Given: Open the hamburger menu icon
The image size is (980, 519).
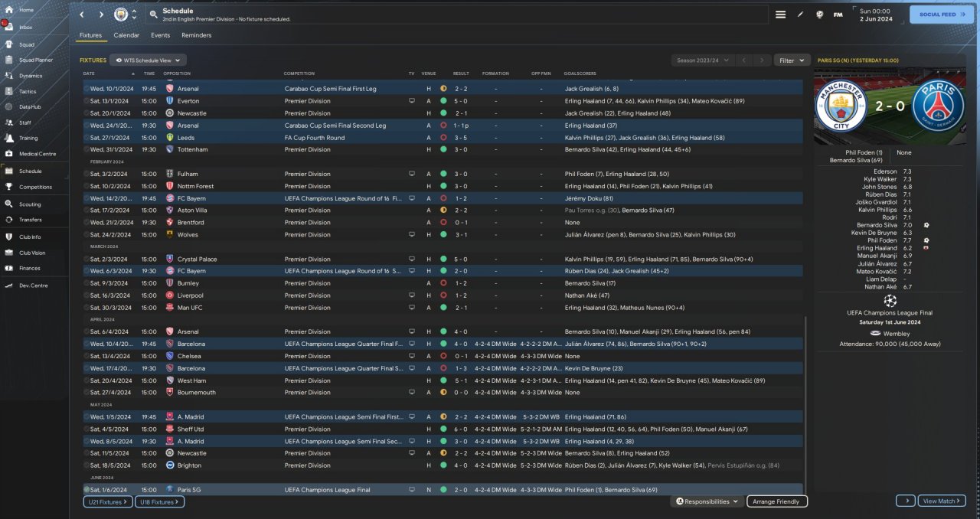Looking at the screenshot, I should click(780, 15).
